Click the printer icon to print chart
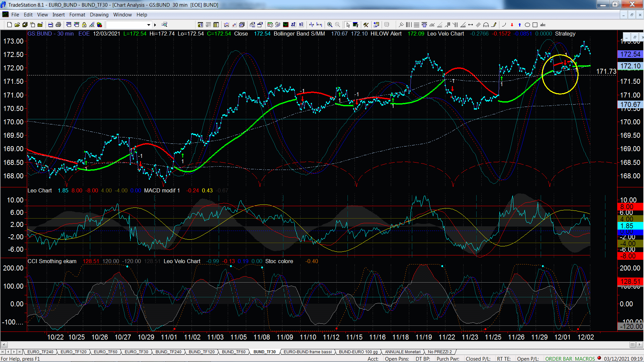Viewport: 644px width, 362px height. pyautogui.click(x=58, y=25)
